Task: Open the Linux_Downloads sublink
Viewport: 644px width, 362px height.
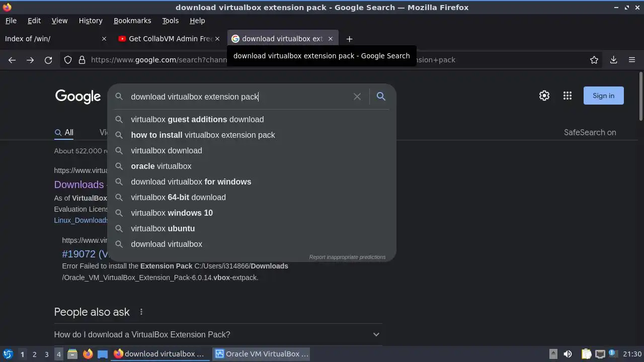Action: (x=81, y=220)
